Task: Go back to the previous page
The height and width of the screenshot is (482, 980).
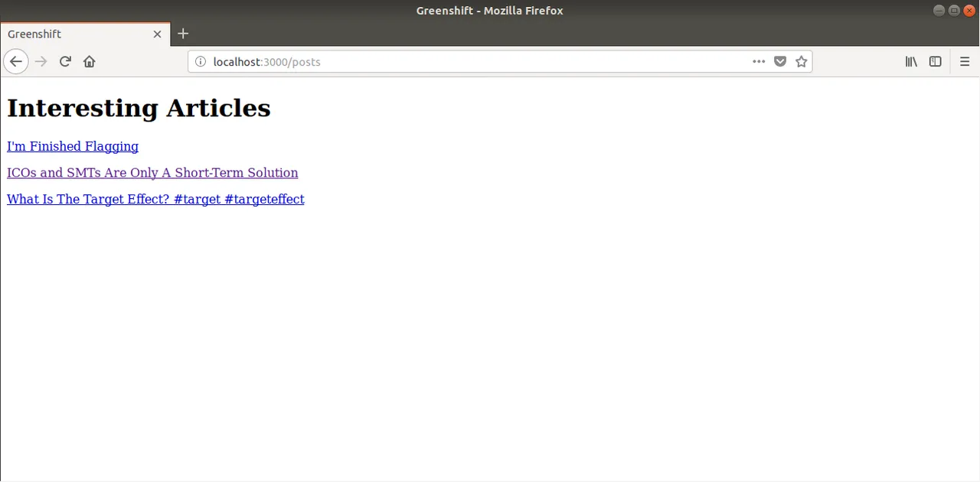Action: 15,61
